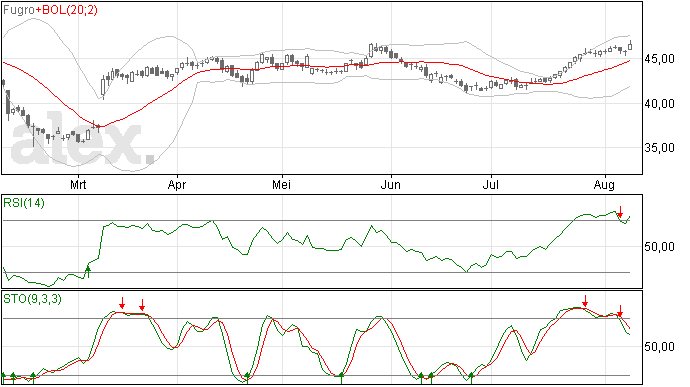The width and height of the screenshot is (690, 387).
Task: Select the Mrt month label
Action: (x=78, y=184)
